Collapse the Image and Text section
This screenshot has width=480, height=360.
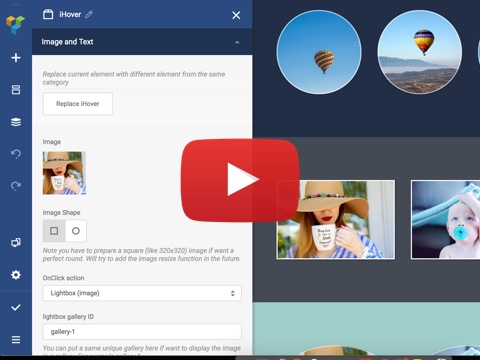[237, 42]
